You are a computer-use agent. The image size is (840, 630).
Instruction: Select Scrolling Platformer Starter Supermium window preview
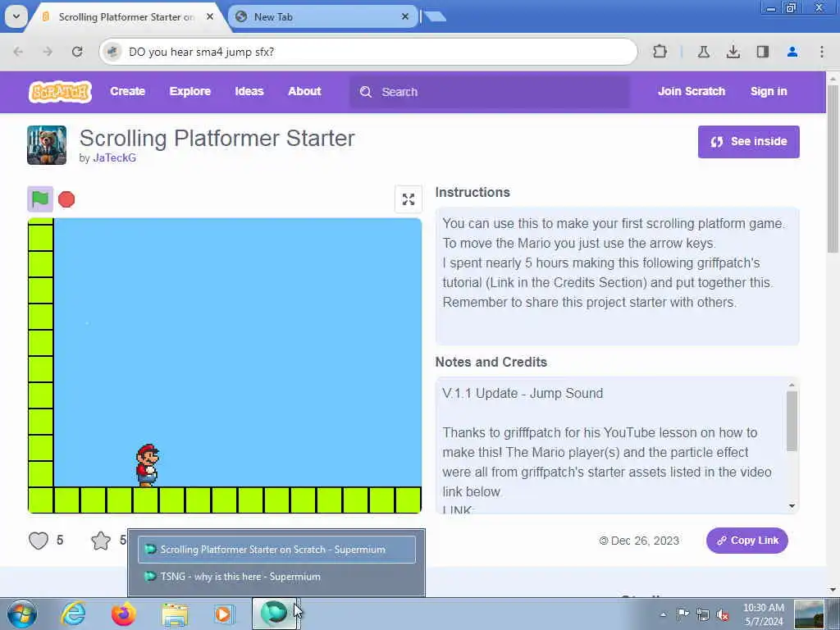click(276, 550)
